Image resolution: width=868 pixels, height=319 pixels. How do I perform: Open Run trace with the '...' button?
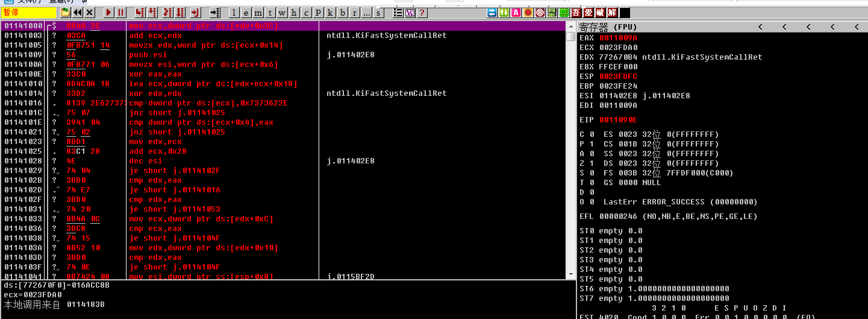366,13
